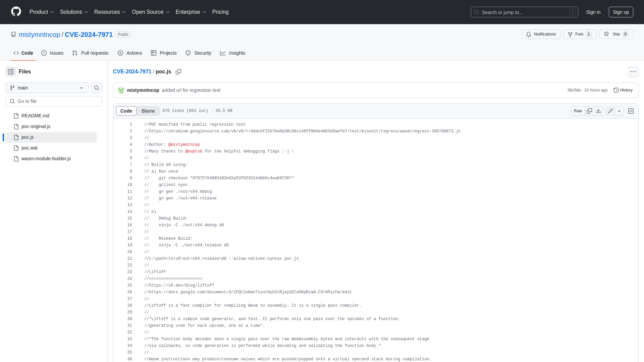The height and width of the screenshot is (362, 644).
Task: Open the main branch dropdown
Action: pyautogui.click(x=47, y=88)
